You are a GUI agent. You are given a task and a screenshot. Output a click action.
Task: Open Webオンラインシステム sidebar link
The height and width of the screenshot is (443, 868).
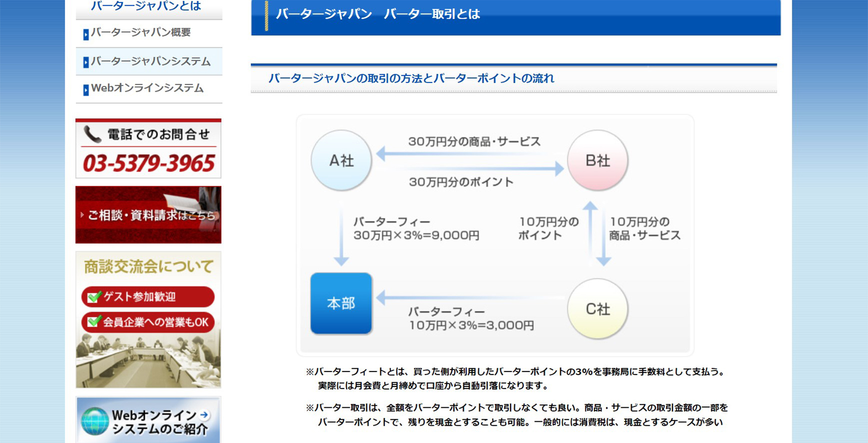(x=147, y=88)
